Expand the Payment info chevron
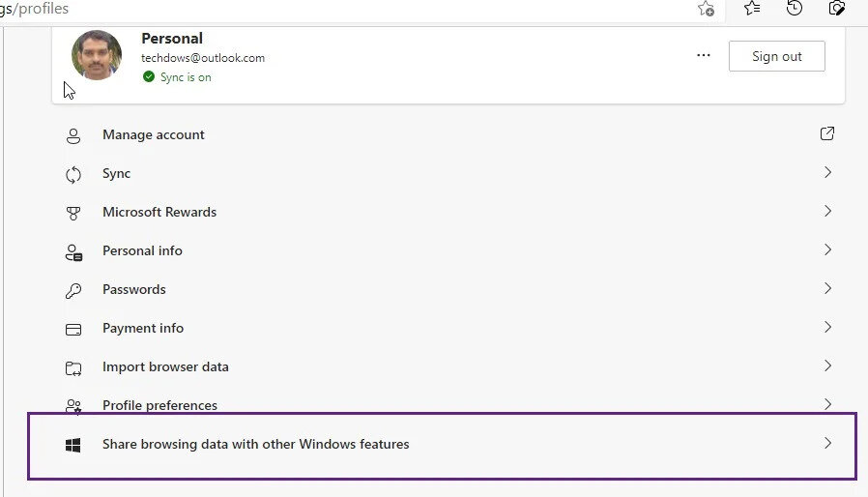The height and width of the screenshot is (497, 868). coord(827,328)
